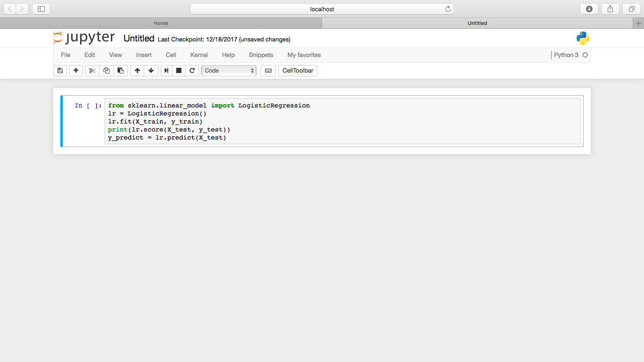Viewport: 644px width, 362px height.
Task: Open the cell type Code dropdown
Action: [229, 71]
